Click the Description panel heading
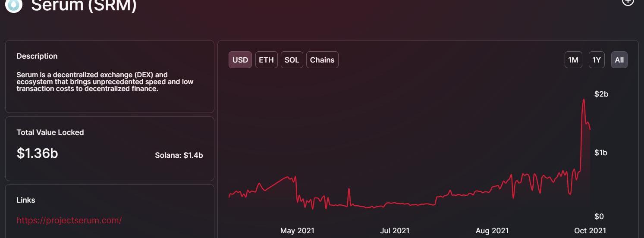 (x=37, y=56)
